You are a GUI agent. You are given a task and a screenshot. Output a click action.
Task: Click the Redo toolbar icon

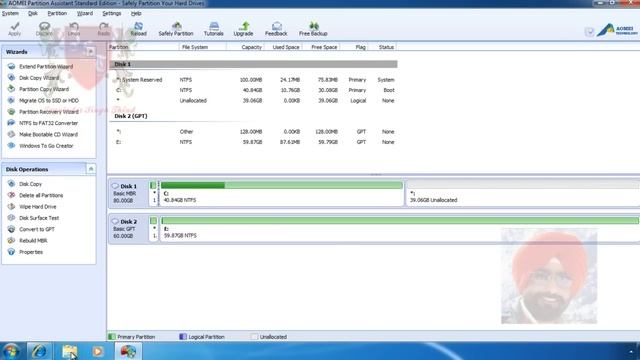(104, 29)
